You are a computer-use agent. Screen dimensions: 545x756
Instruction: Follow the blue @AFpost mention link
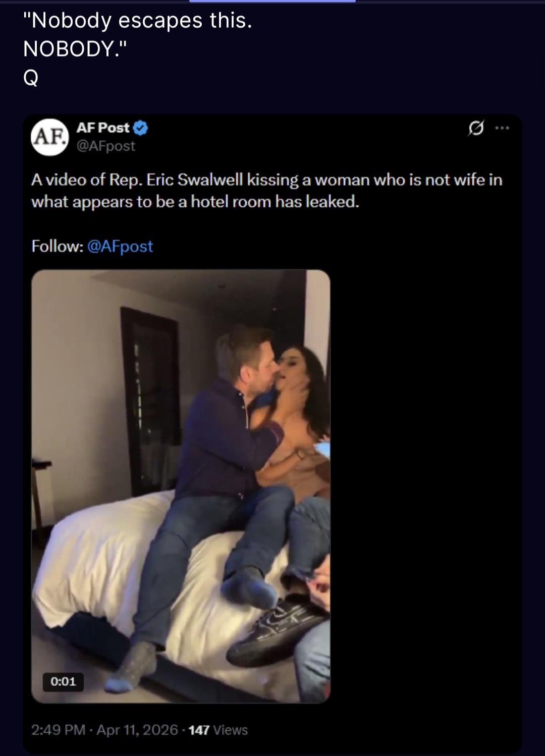pyautogui.click(x=120, y=246)
